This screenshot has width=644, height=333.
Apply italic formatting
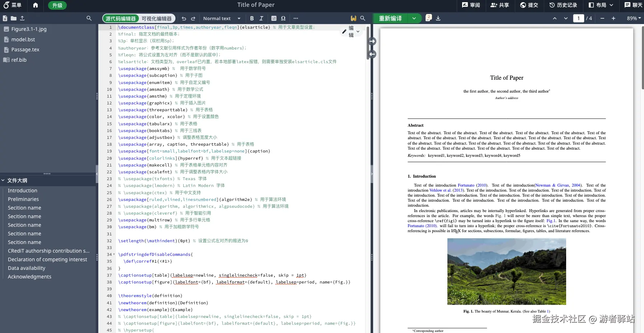(261, 18)
